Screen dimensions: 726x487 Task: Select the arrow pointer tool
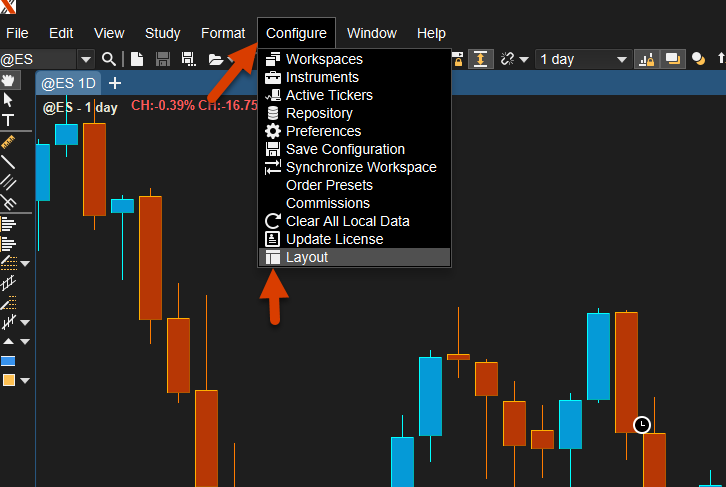[x=9, y=100]
